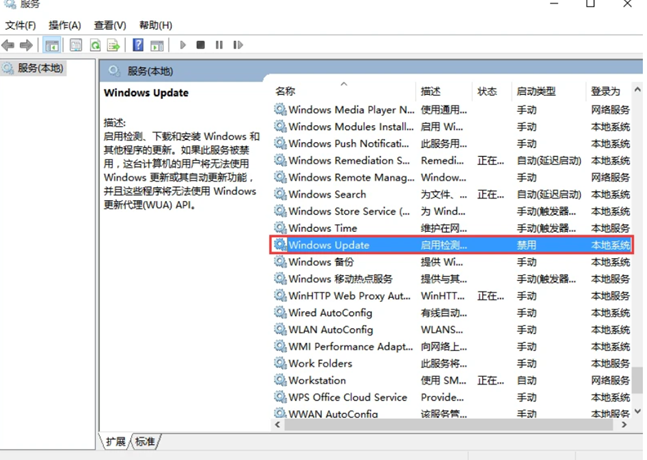Select the WPS Office Cloud Service row
Screen dimensions: 647x460
452,397
